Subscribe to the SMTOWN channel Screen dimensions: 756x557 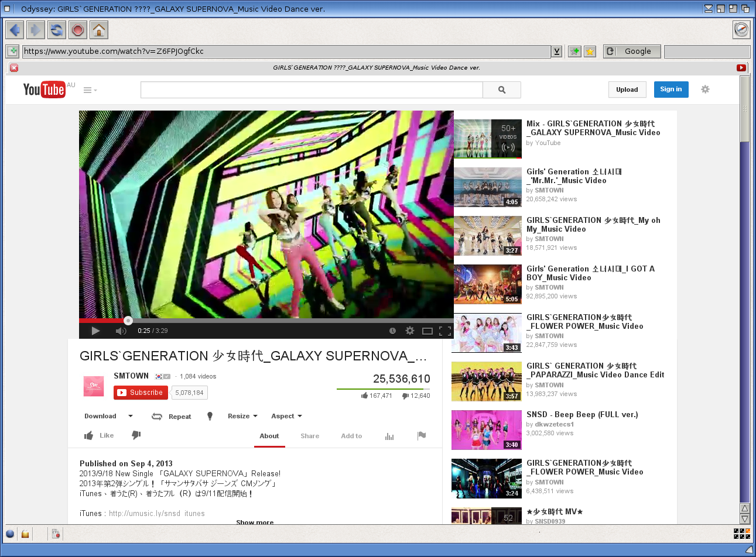point(141,393)
